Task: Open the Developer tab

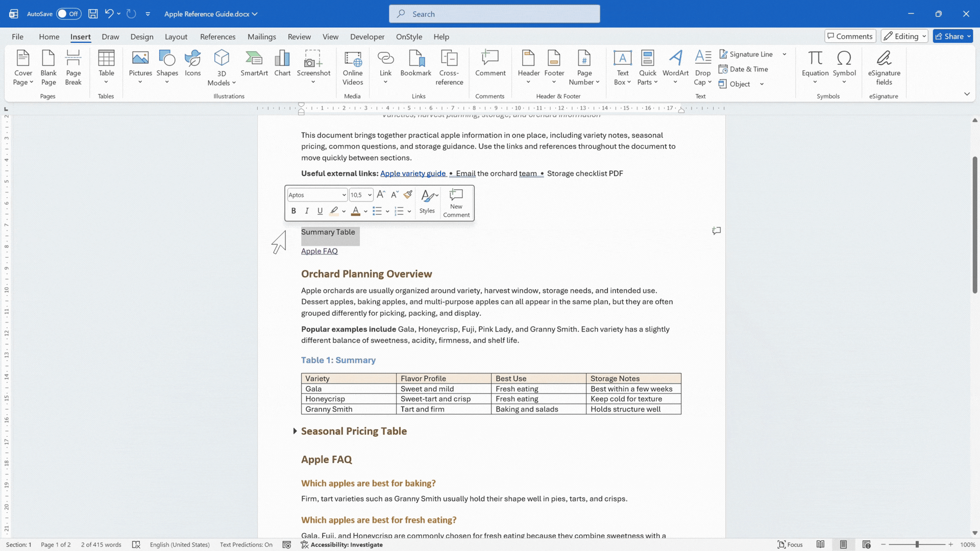Action: [x=367, y=37]
